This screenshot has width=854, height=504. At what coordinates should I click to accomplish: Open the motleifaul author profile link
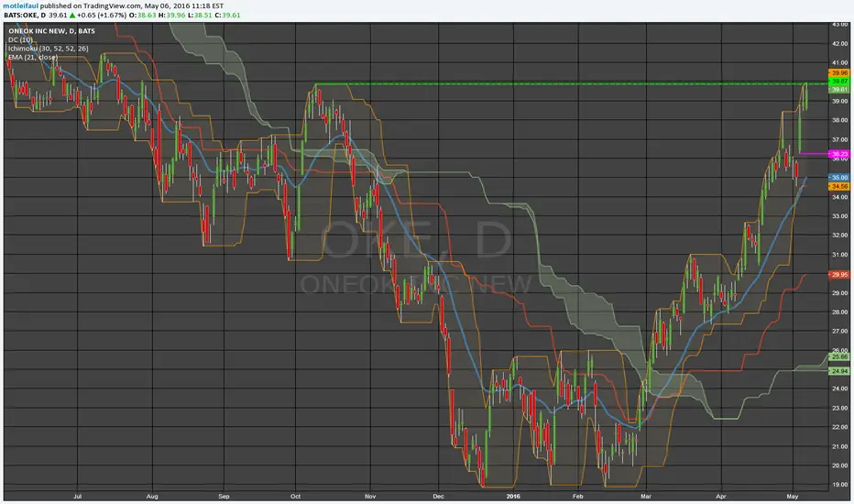(x=21, y=5)
